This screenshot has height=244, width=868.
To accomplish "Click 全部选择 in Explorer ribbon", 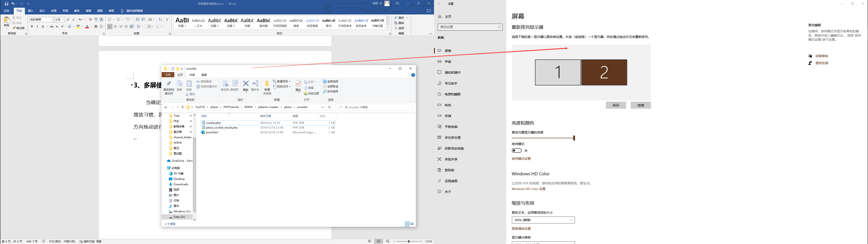I will click(x=330, y=81).
